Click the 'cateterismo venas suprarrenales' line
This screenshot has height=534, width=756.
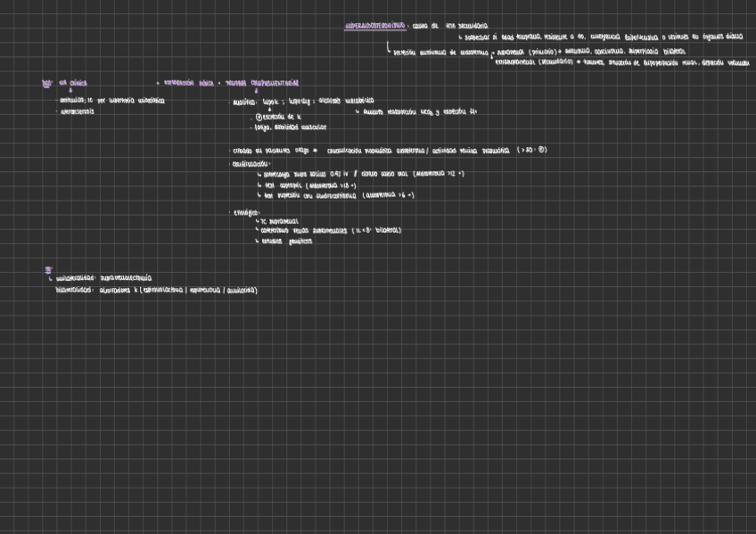click(330, 230)
